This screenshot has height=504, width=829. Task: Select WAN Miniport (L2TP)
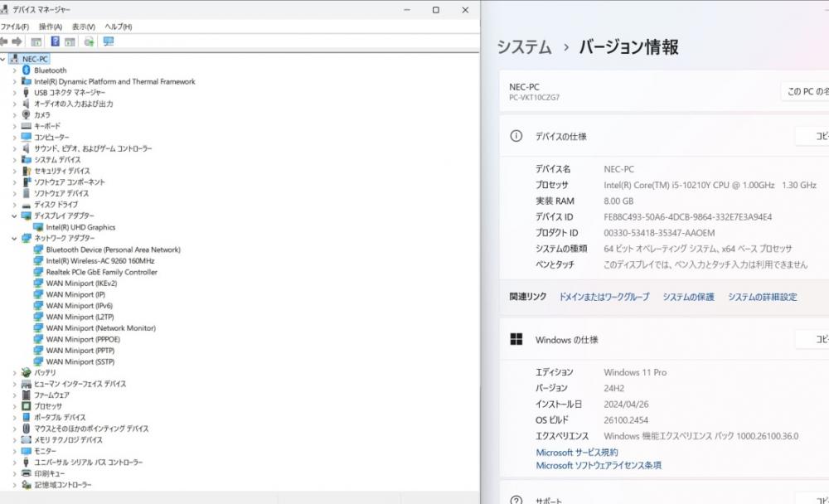[x=80, y=317]
